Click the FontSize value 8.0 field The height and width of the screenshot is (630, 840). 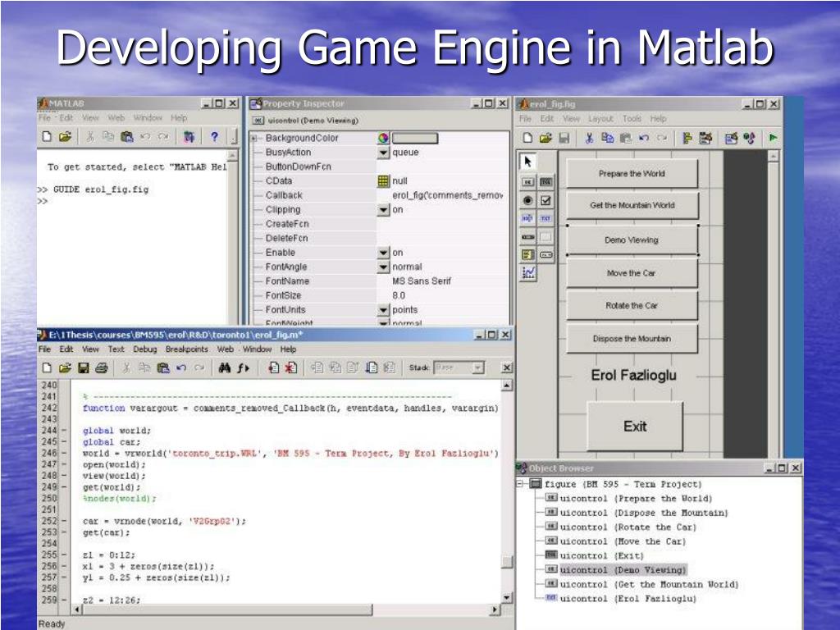pos(444,295)
